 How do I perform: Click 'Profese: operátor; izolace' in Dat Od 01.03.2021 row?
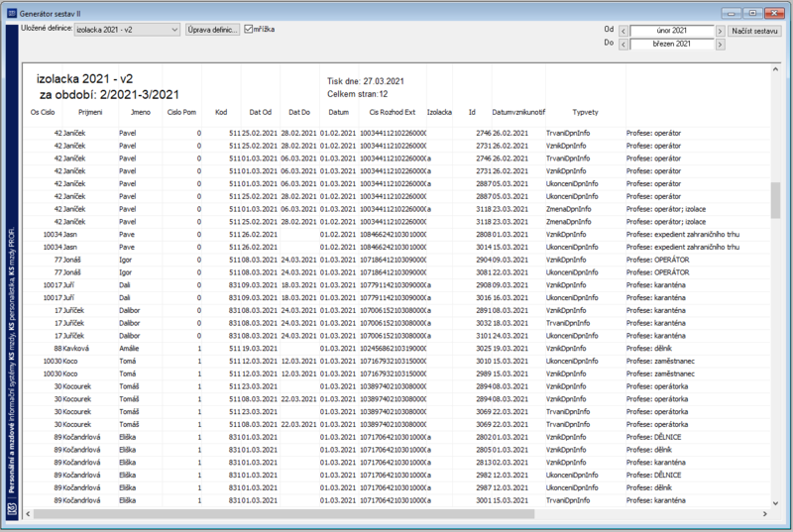[665, 209]
